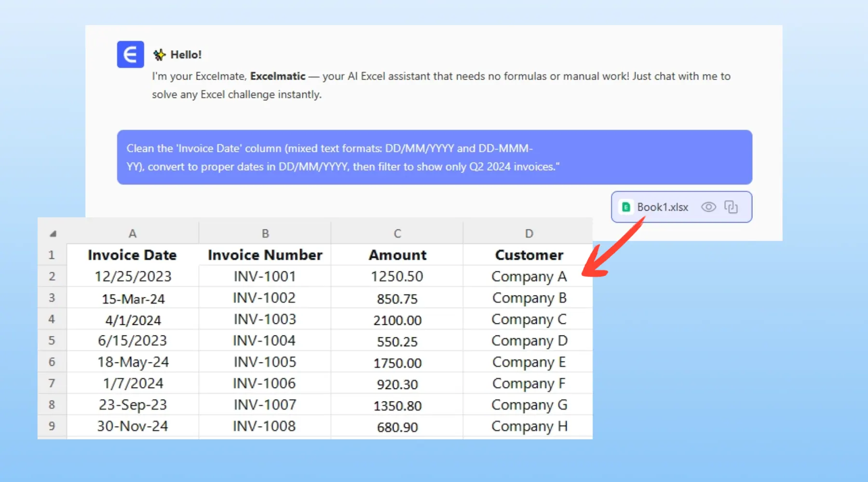
Task: Click the cell with 30-Nov-24
Action: [133, 427]
